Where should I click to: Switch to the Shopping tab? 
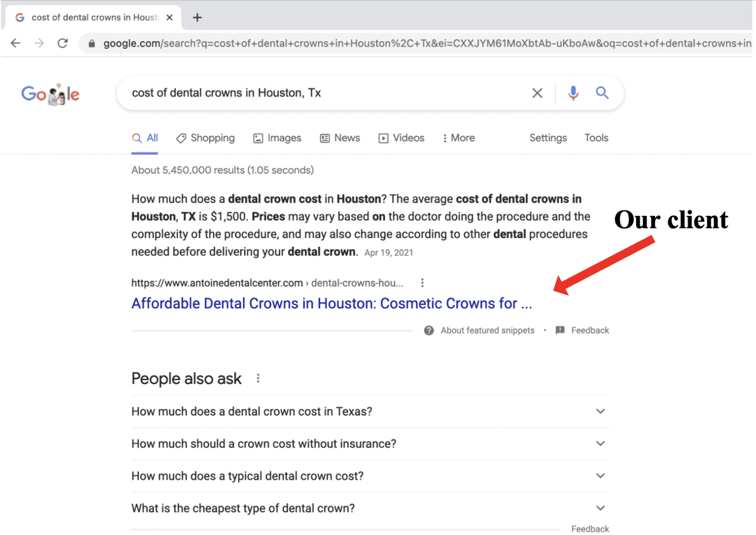point(205,138)
